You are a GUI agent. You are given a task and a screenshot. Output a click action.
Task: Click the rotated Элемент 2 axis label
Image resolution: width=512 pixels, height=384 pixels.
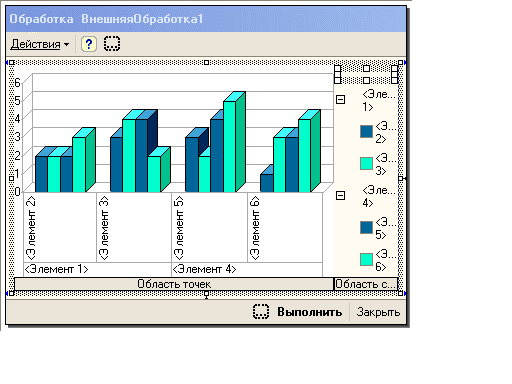(31, 228)
